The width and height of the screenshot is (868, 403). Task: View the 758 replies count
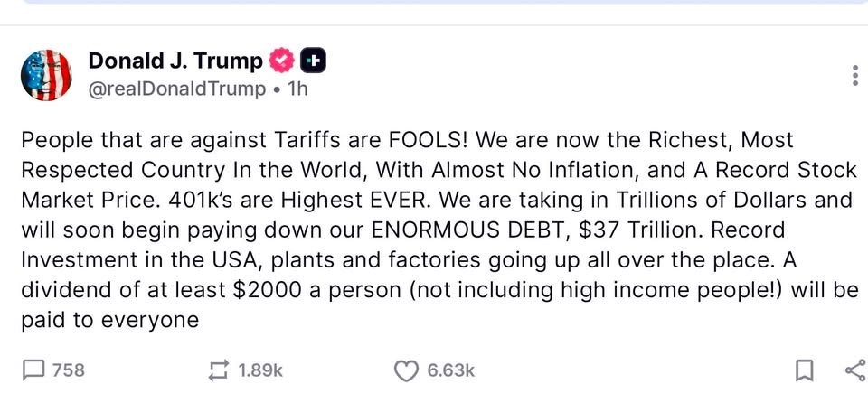(x=68, y=370)
